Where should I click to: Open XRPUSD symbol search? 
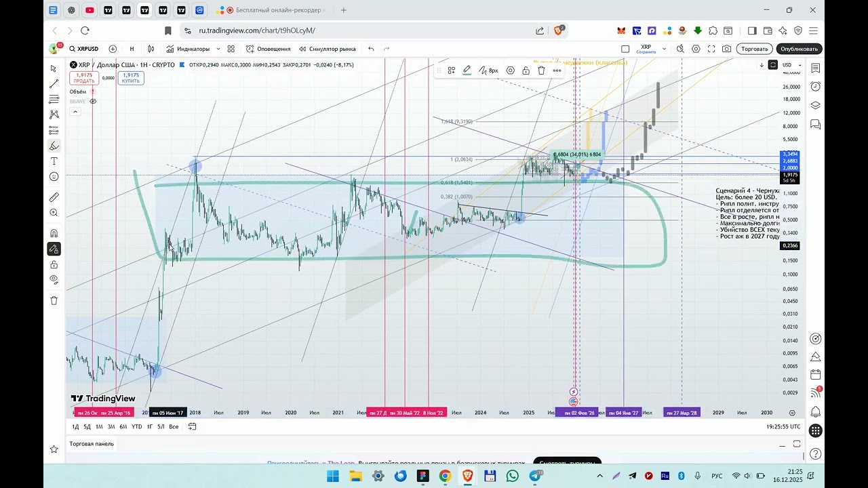(x=84, y=49)
